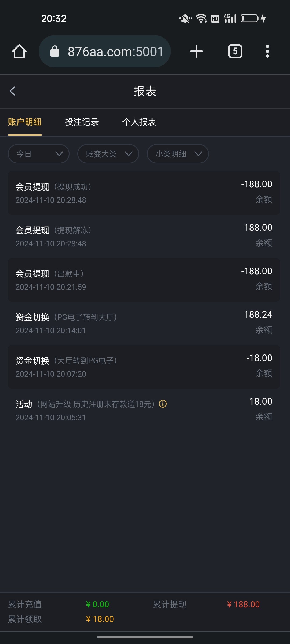The width and height of the screenshot is (290, 644).
Task: Open a new tab with plus icon
Action: 196,51
